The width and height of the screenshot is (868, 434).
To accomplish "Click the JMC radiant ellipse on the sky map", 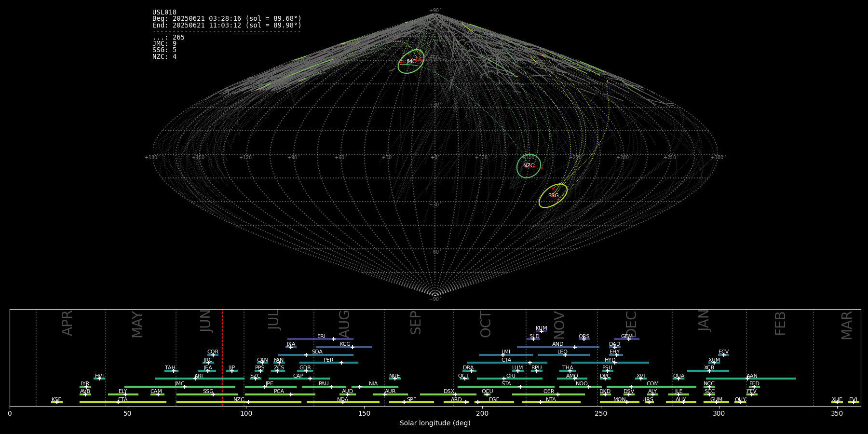I will (411, 61).
